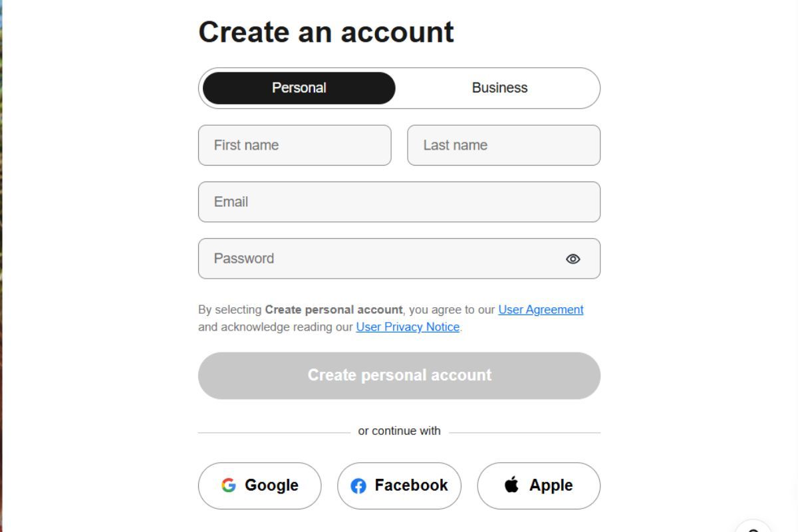Image resolution: width=798 pixels, height=532 pixels.
Task: Select the Email input field
Action: coord(399,201)
